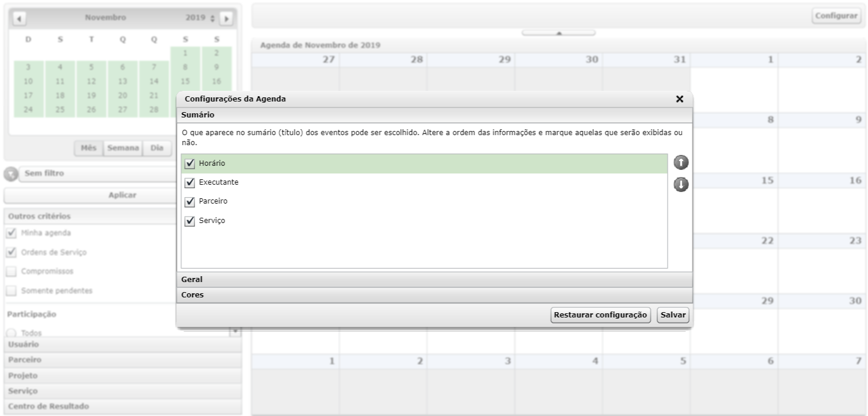This screenshot has width=868, height=416.
Task: Expand the Serviço filter panel
Action: coord(123,391)
